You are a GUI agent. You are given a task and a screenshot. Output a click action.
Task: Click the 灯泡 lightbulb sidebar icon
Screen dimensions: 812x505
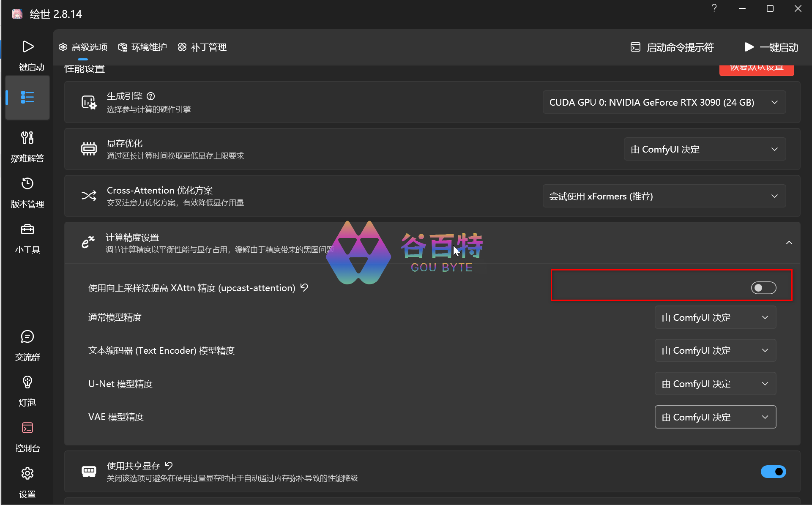pyautogui.click(x=27, y=390)
